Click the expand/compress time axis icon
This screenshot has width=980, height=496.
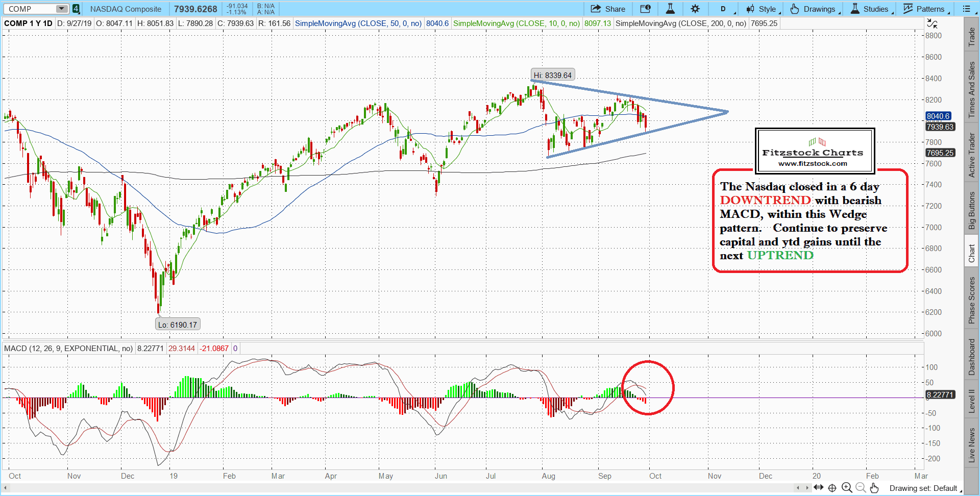click(x=818, y=488)
